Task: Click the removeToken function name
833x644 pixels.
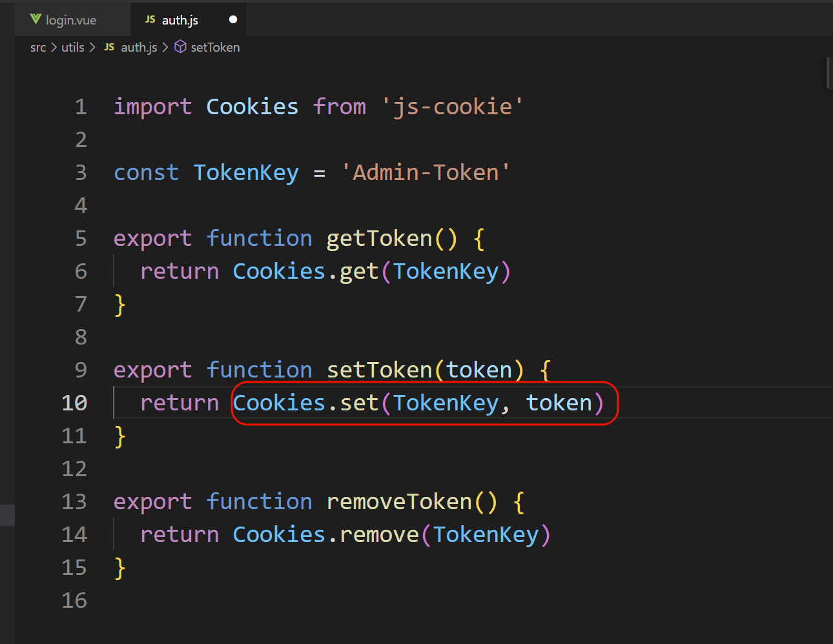Action: (399, 501)
